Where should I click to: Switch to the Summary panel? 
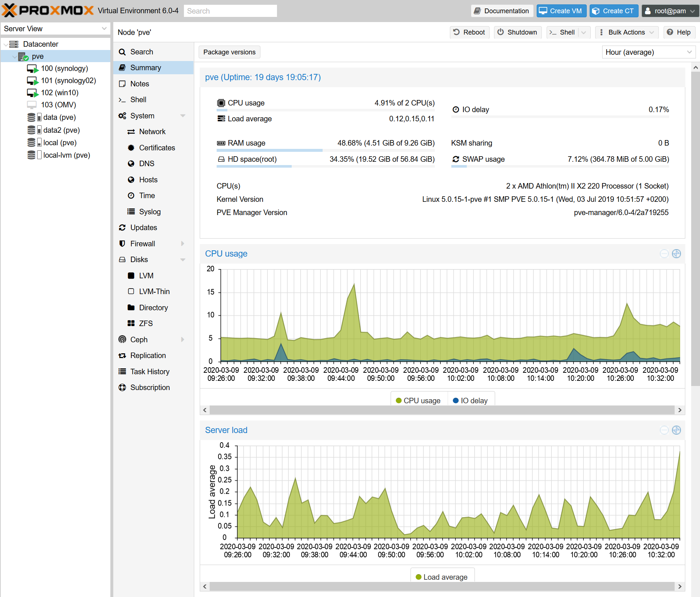pos(153,68)
